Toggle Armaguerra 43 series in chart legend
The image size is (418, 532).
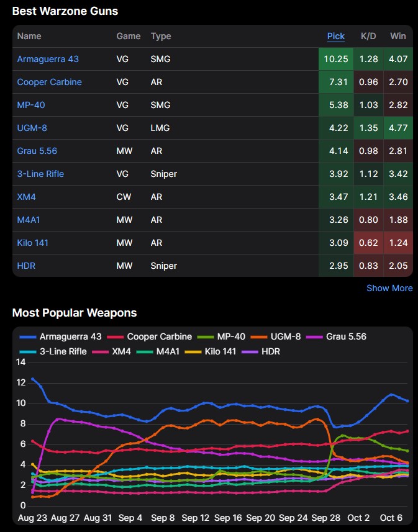[60, 336]
